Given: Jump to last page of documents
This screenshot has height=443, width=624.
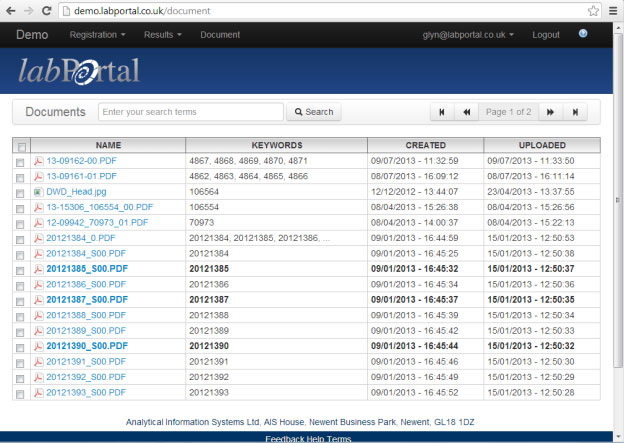Looking at the screenshot, I should [575, 112].
